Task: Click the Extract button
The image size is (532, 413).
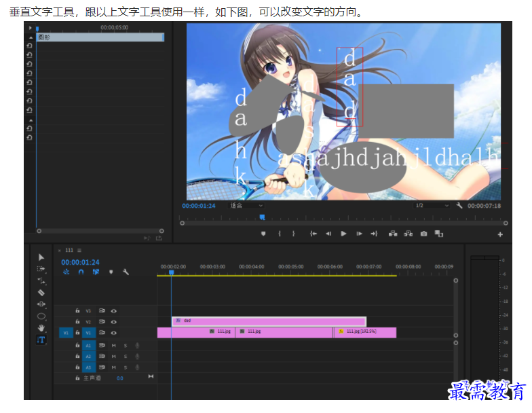Action: [408, 234]
